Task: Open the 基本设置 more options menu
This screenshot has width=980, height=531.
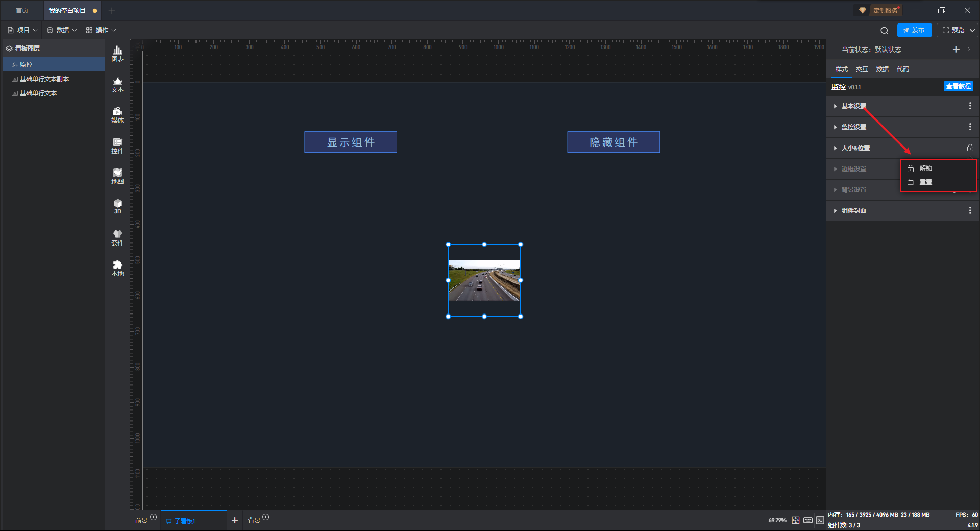Action: click(x=970, y=106)
